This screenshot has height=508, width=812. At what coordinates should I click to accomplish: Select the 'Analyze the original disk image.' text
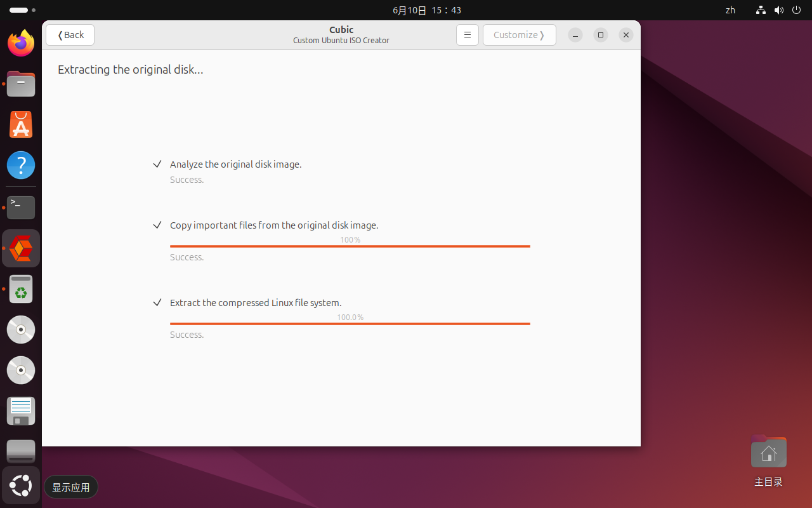236,164
